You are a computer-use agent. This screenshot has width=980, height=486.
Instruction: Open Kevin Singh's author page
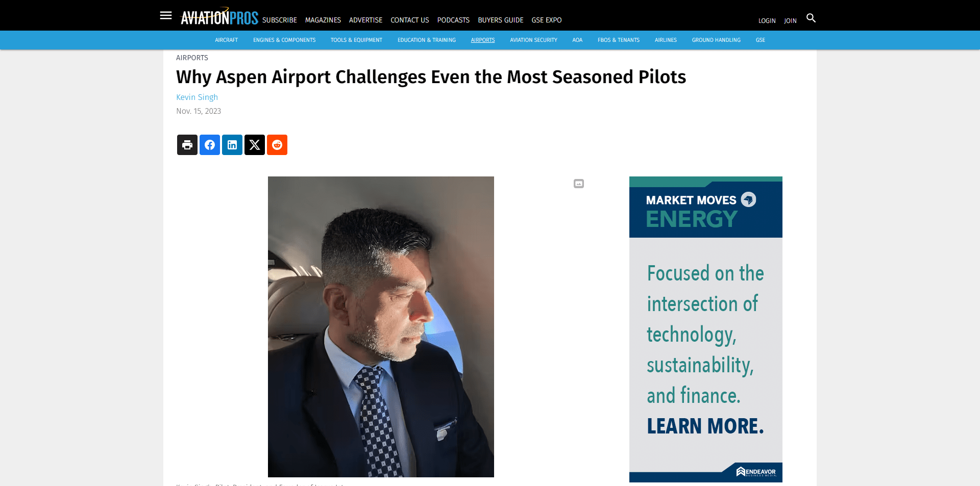197,97
